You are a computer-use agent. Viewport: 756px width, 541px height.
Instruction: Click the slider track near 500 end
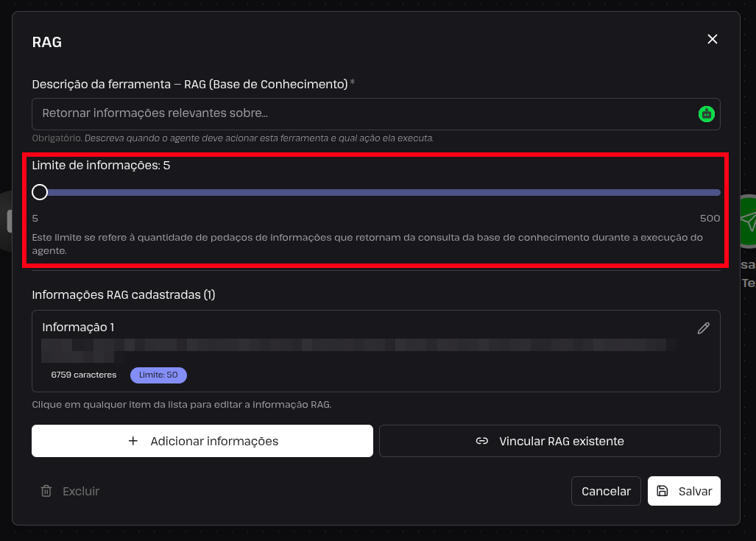point(713,192)
